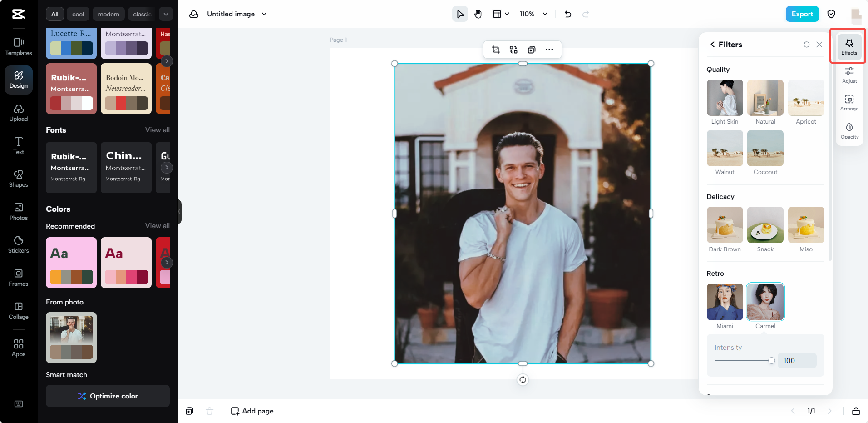Click the duplicate icon in the floating toolbar

pos(532,50)
